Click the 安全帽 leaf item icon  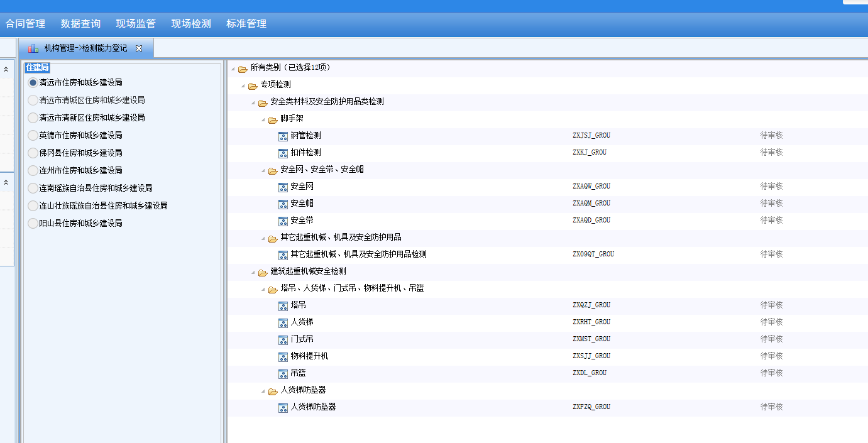click(283, 204)
